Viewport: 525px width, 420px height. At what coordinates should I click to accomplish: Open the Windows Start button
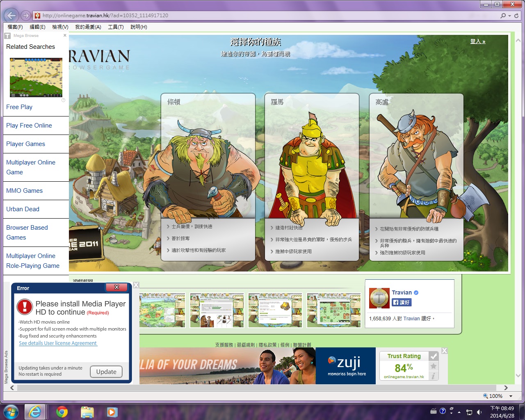pyautogui.click(x=11, y=412)
